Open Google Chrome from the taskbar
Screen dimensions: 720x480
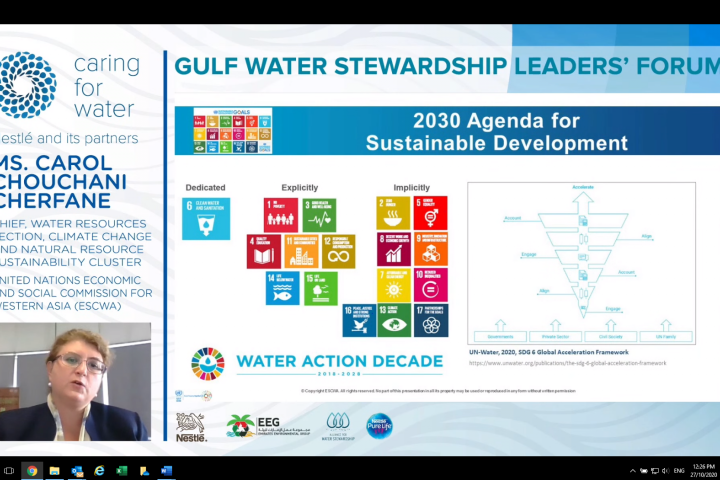tap(32, 470)
